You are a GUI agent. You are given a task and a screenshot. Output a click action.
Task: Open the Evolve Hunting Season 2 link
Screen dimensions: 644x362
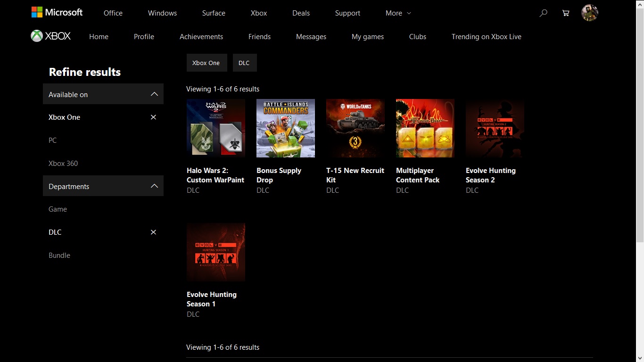click(490, 175)
